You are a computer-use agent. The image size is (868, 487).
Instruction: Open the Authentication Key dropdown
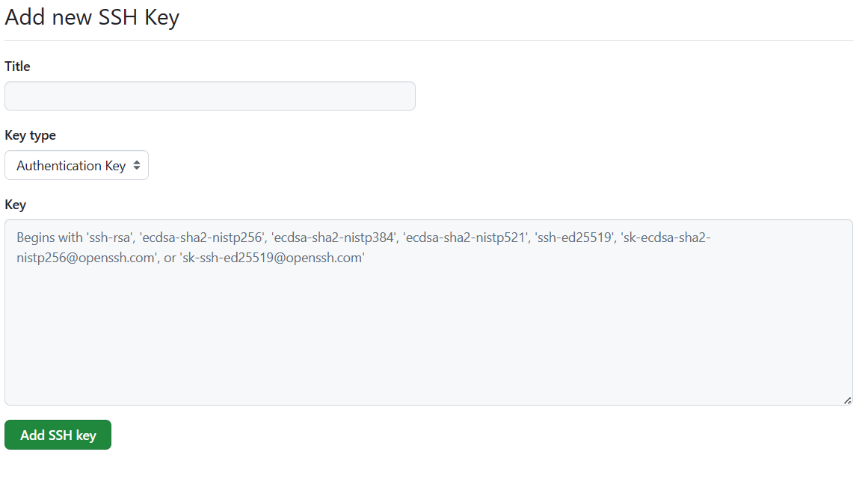tap(76, 166)
